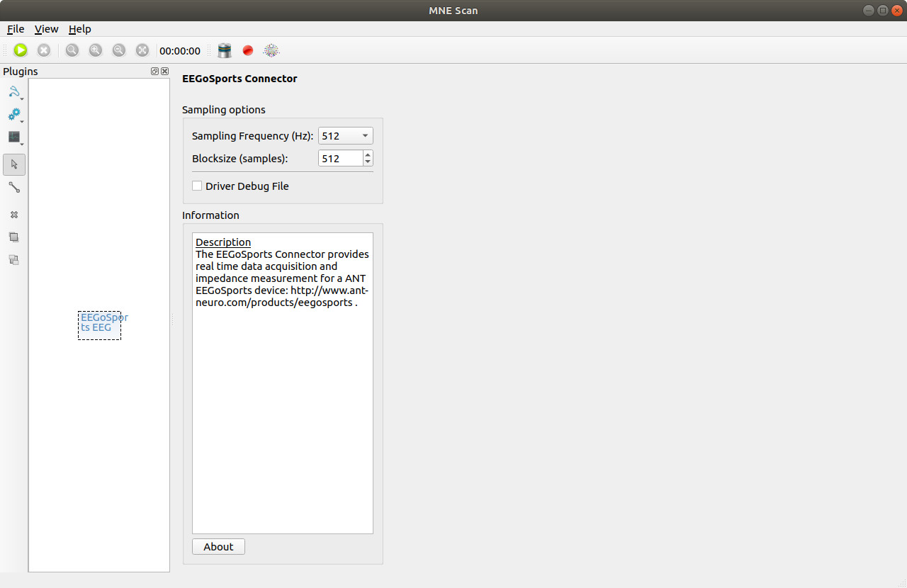Click the delete item icon in the sidebar
The width and height of the screenshot is (907, 588).
14,215
